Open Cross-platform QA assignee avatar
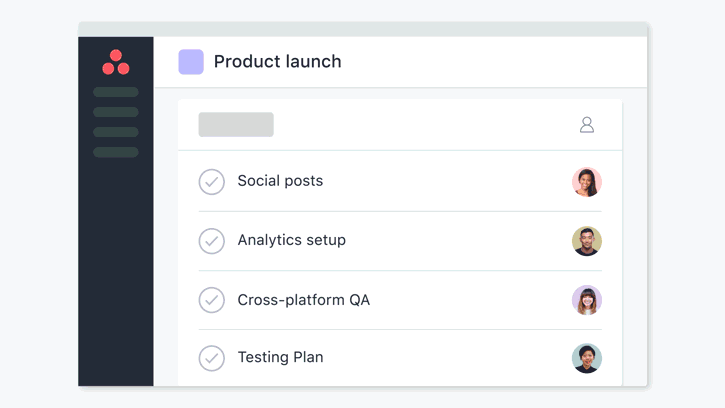Viewport: 725px width, 408px height. click(x=587, y=300)
